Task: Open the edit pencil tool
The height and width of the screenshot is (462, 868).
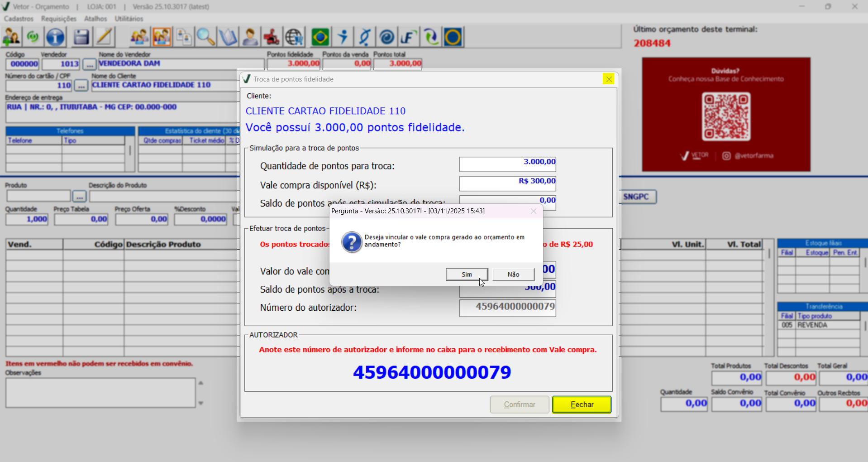Action: pos(104,37)
